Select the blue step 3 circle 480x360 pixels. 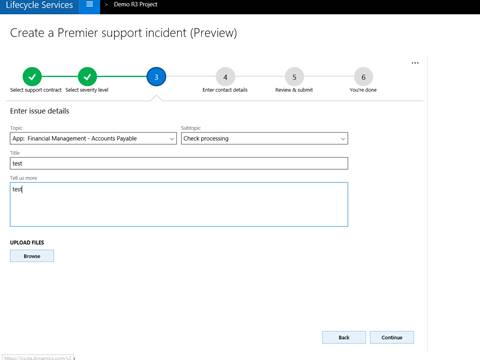156,77
